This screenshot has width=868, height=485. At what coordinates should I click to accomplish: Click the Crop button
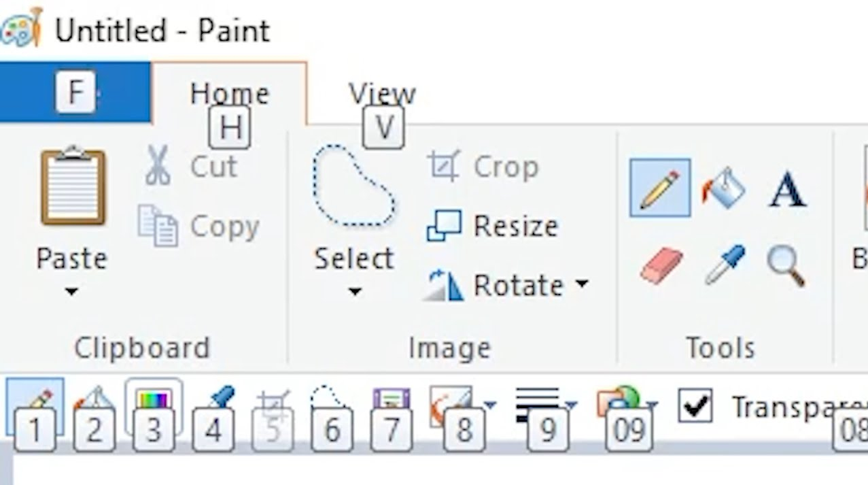coord(483,167)
